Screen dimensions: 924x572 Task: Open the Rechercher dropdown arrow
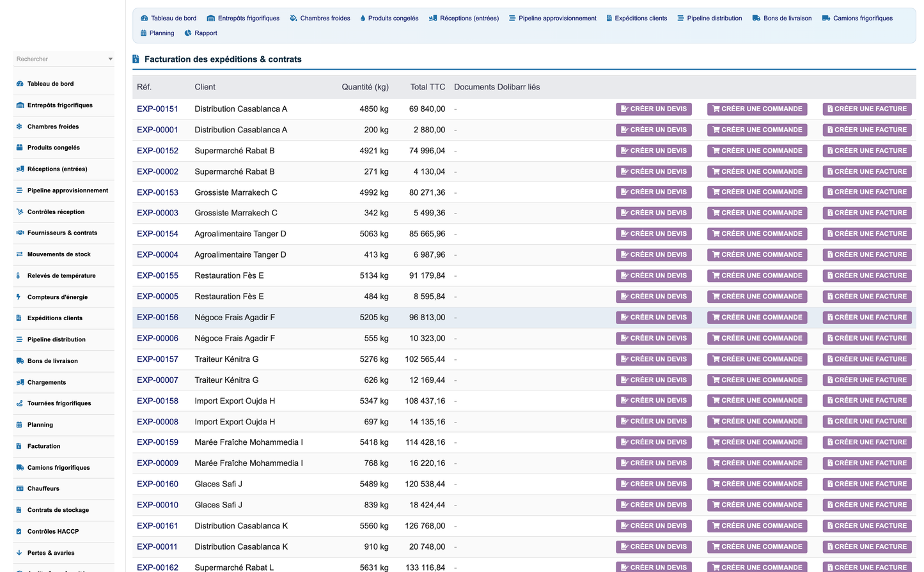tap(111, 59)
